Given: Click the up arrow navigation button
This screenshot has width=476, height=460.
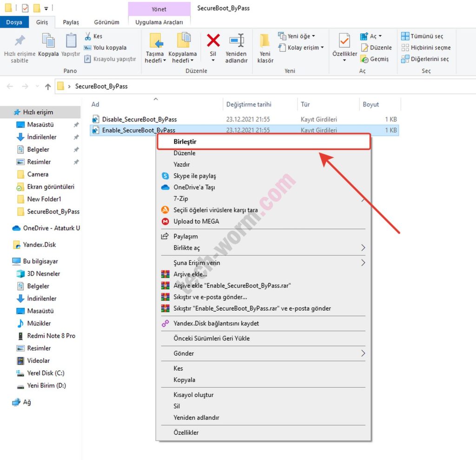Looking at the screenshot, I should click(x=47, y=87).
